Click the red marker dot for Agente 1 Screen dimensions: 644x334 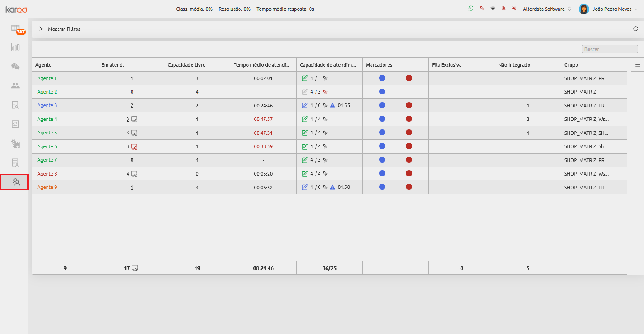tap(409, 78)
